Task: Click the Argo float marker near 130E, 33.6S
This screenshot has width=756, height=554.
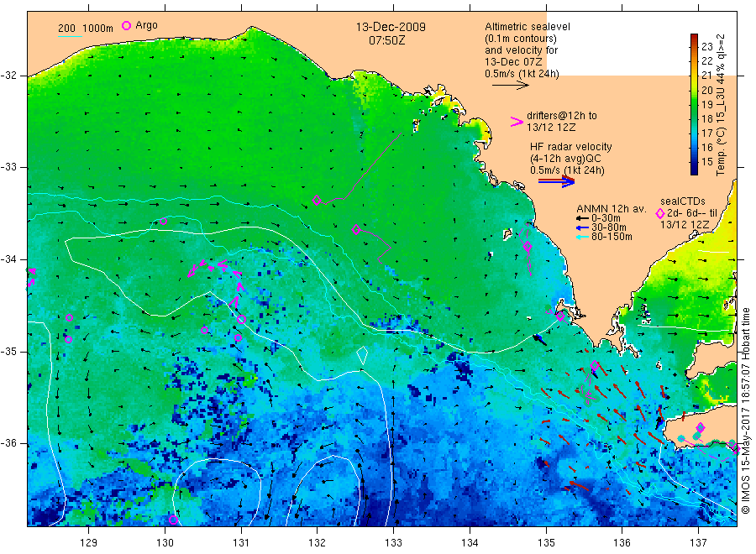Action: click(x=164, y=221)
